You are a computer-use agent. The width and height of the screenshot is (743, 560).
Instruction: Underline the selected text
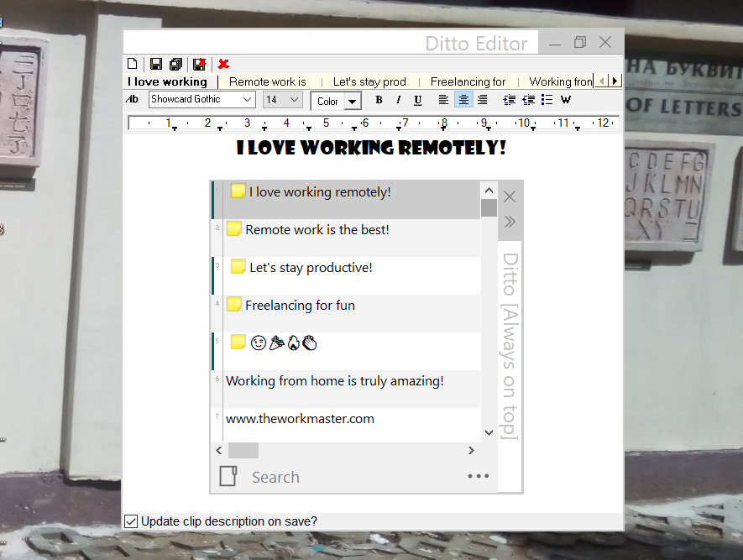pyautogui.click(x=417, y=101)
